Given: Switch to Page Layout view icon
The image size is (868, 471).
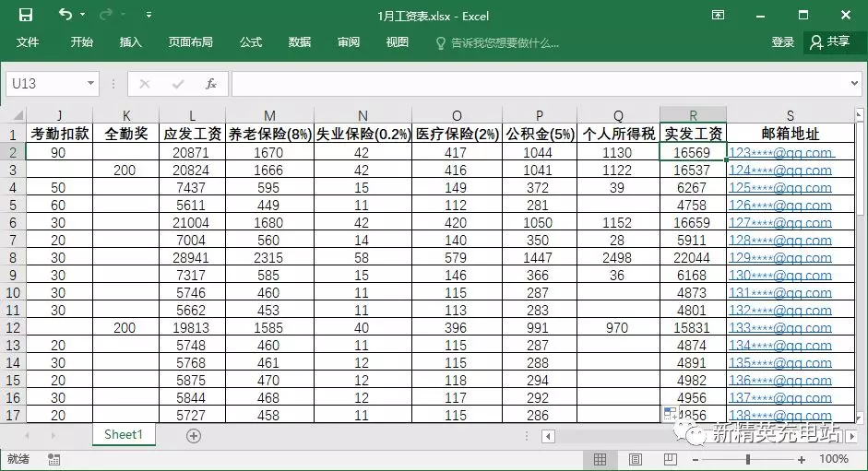Looking at the screenshot, I should [636, 459].
